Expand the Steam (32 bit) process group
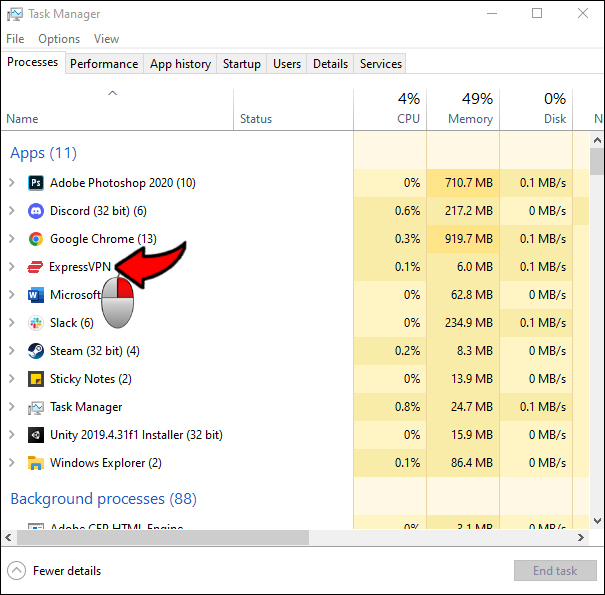605x595 pixels. 12,351
